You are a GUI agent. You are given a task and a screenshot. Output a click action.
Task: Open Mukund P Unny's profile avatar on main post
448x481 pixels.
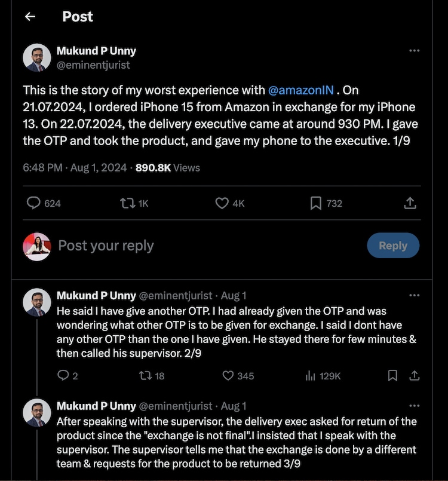tap(37, 58)
